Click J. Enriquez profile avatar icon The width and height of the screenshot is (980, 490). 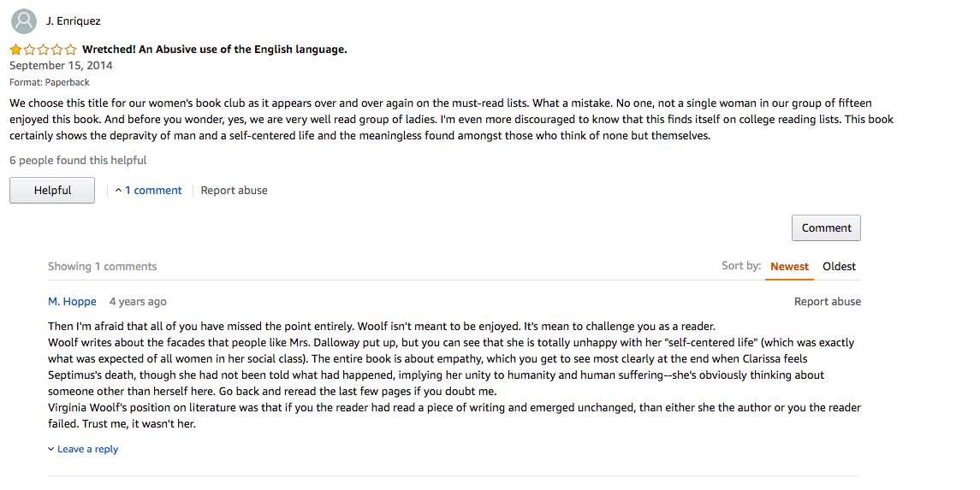pos(24,21)
